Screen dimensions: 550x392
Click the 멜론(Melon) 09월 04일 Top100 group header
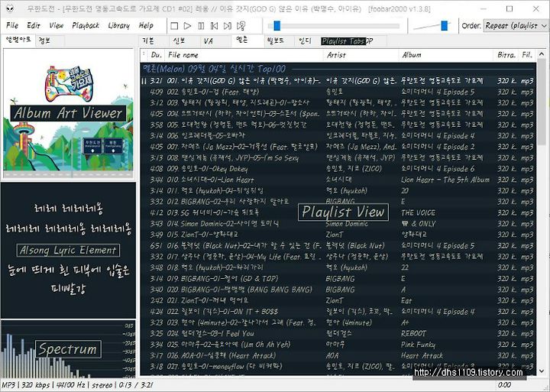tap(338, 69)
